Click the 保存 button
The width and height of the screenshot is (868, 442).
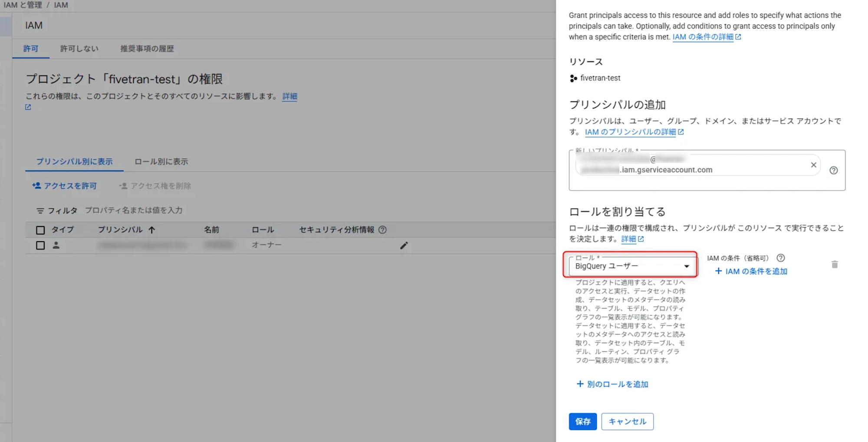tap(582, 421)
